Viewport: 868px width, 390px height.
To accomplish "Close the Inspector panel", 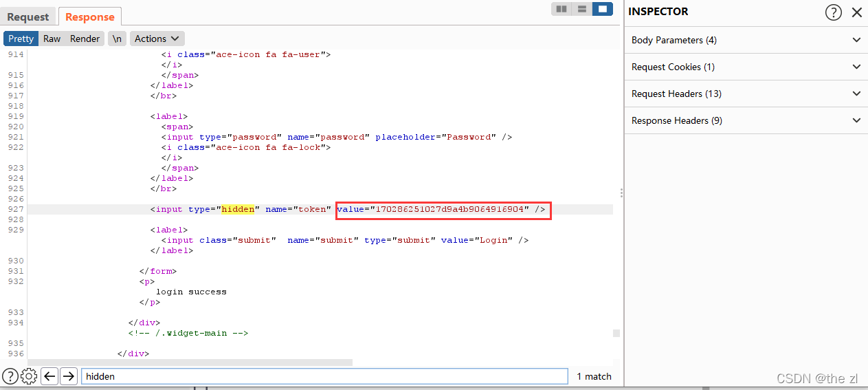I will 856,12.
